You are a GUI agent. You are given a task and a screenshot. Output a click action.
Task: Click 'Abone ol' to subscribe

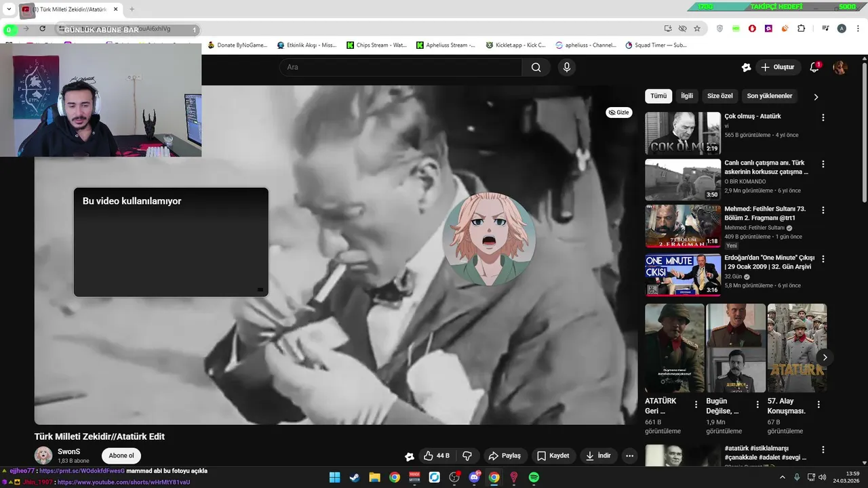[121, 455]
